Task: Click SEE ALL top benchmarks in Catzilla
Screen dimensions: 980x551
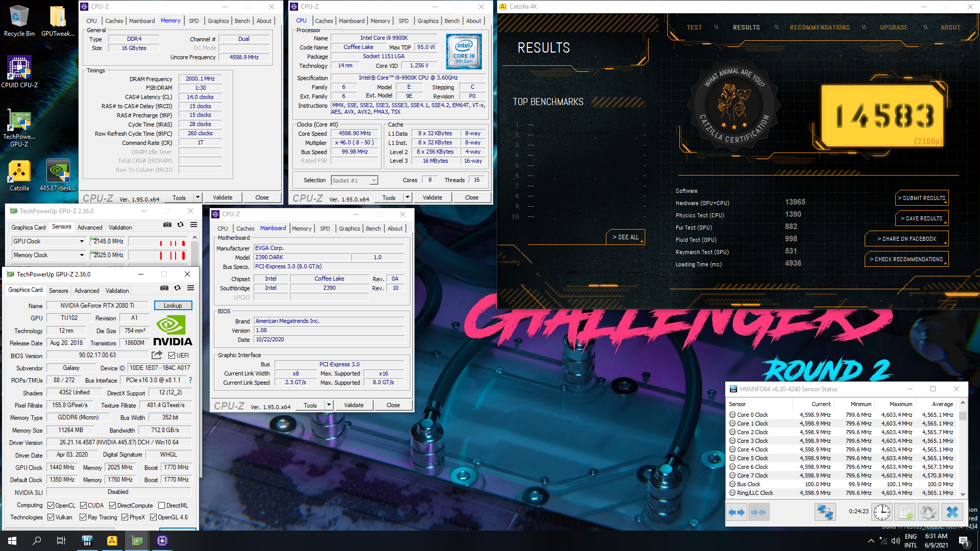Action: coord(625,237)
